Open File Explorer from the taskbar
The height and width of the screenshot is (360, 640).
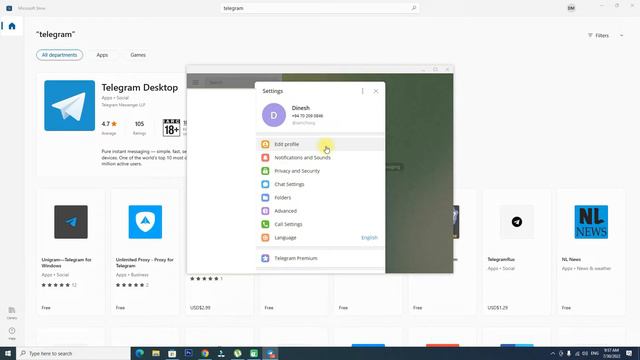(x=156, y=353)
